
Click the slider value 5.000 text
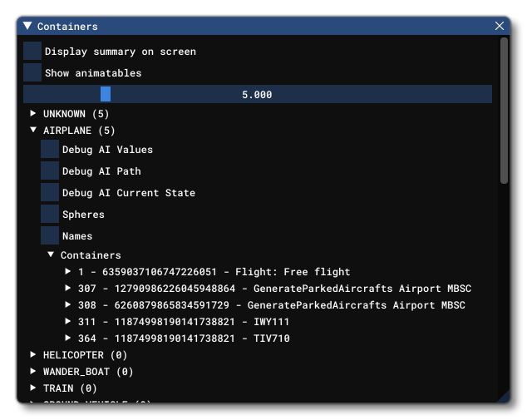click(257, 95)
